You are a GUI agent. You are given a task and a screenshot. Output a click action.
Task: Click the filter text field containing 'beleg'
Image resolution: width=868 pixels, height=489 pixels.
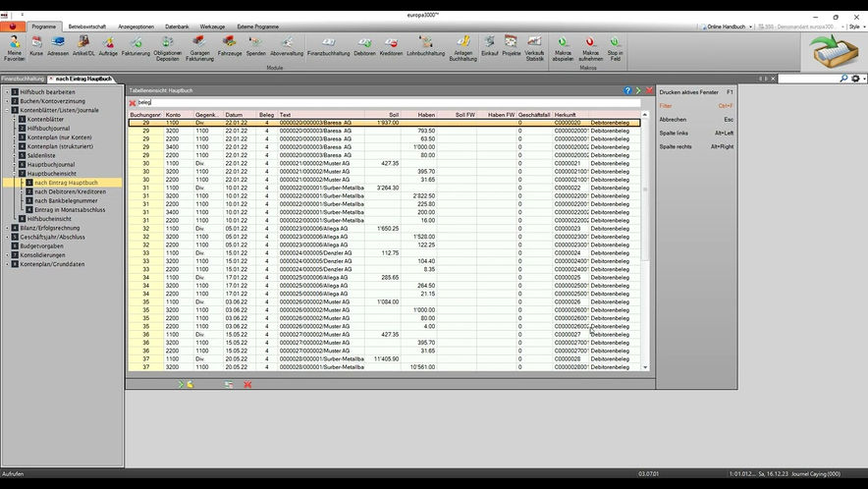(383, 102)
